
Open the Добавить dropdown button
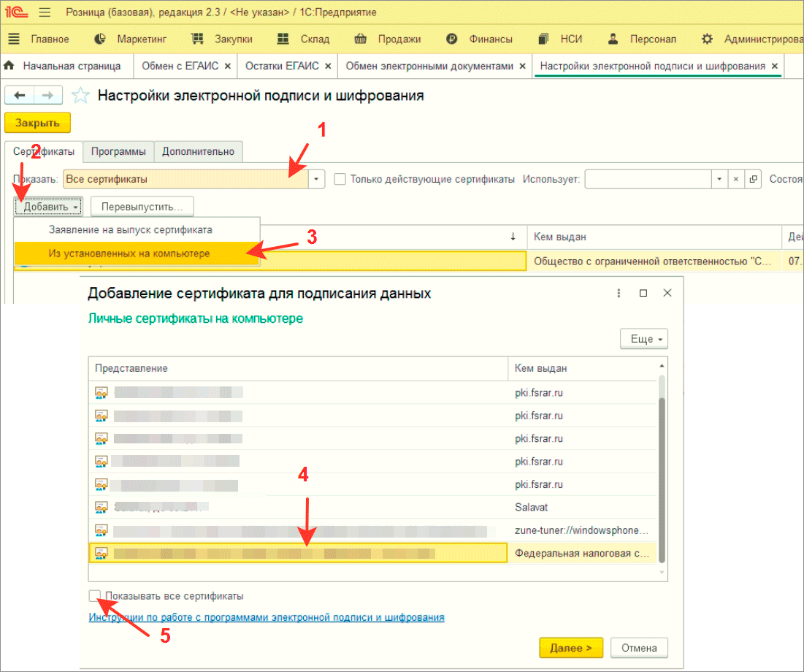49,207
